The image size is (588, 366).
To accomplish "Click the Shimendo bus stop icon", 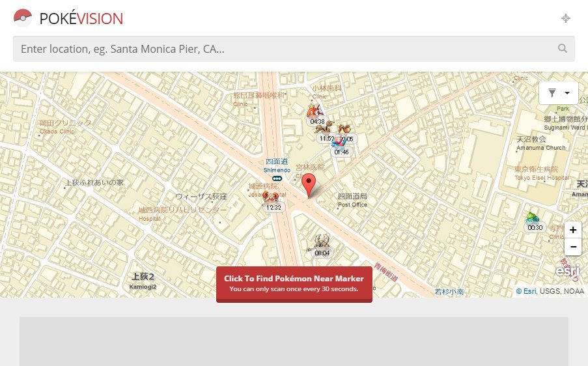I will tap(277, 179).
